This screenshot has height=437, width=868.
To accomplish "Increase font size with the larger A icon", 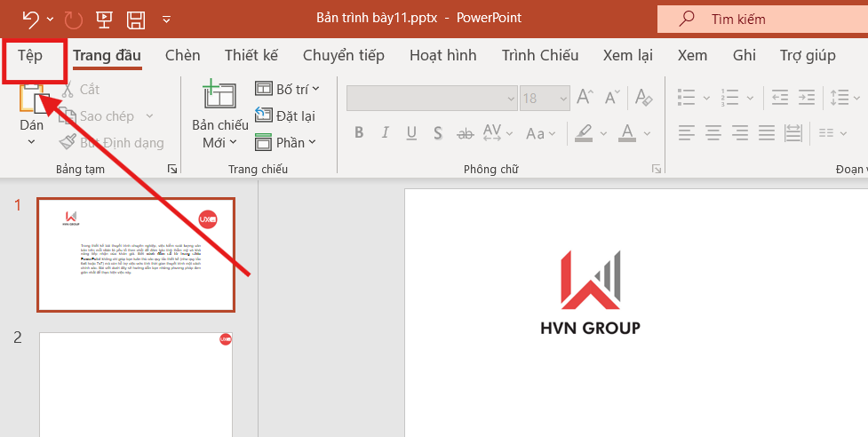I will (x=585, y=98).
